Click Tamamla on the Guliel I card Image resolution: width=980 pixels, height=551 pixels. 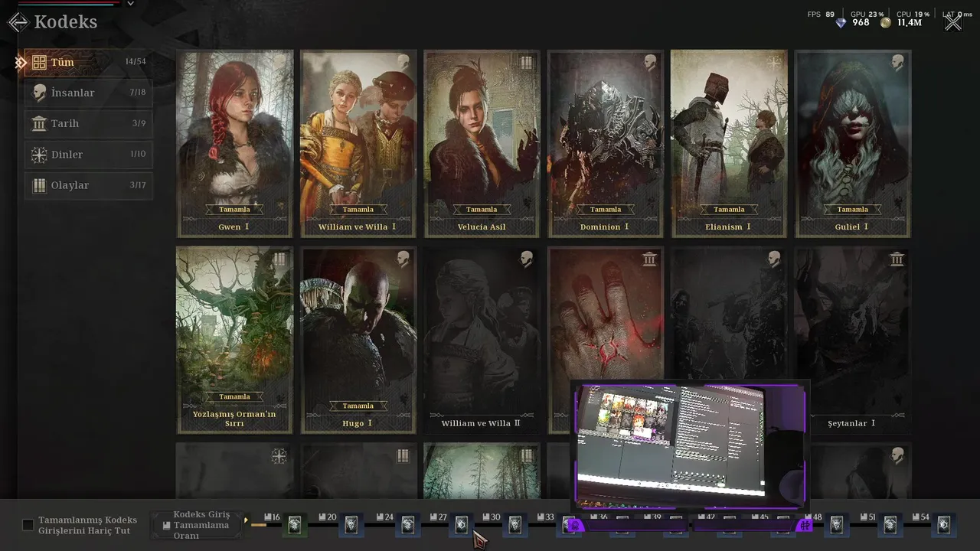click(853, 210)
